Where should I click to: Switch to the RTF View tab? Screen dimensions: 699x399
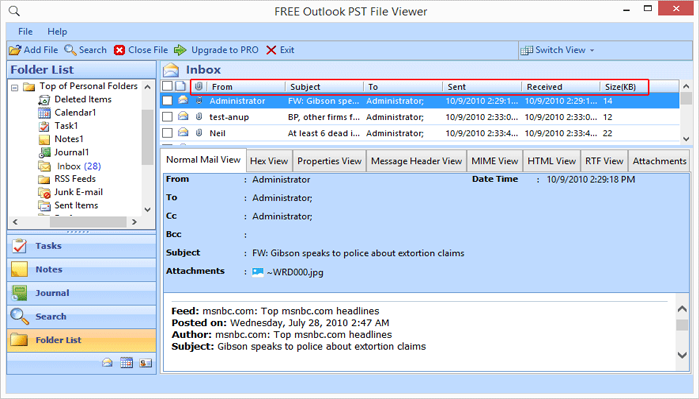[x=604, y=161]
